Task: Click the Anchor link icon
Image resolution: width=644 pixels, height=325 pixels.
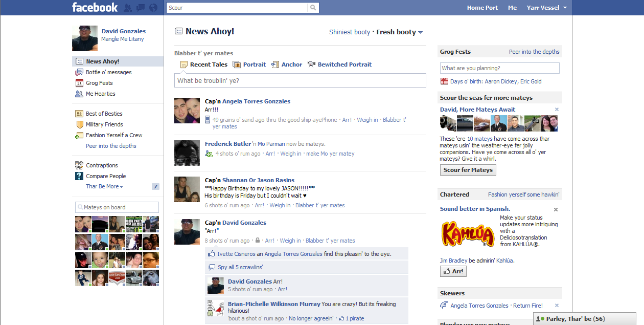Action: coord(275,64)
